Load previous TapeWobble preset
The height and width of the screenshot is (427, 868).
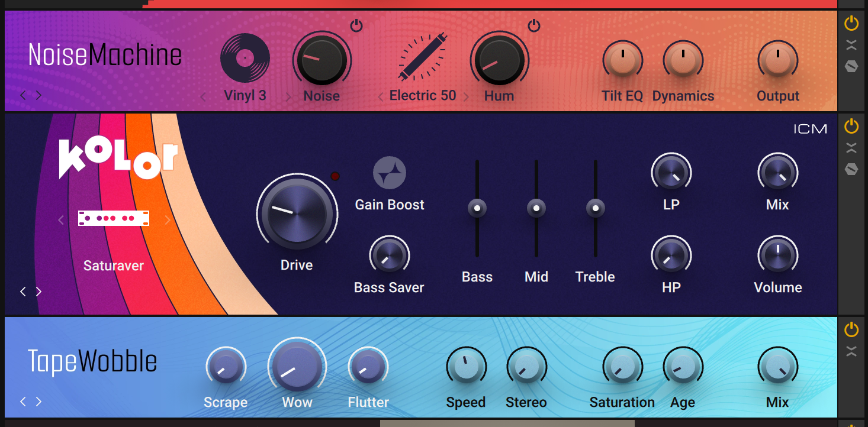23,402
